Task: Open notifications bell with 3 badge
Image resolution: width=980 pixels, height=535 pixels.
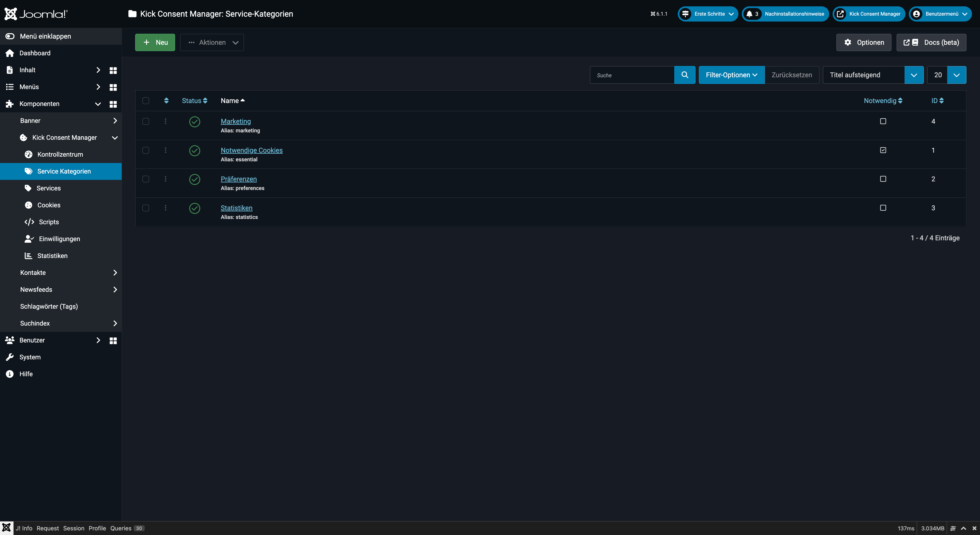Action: point(752,14)
